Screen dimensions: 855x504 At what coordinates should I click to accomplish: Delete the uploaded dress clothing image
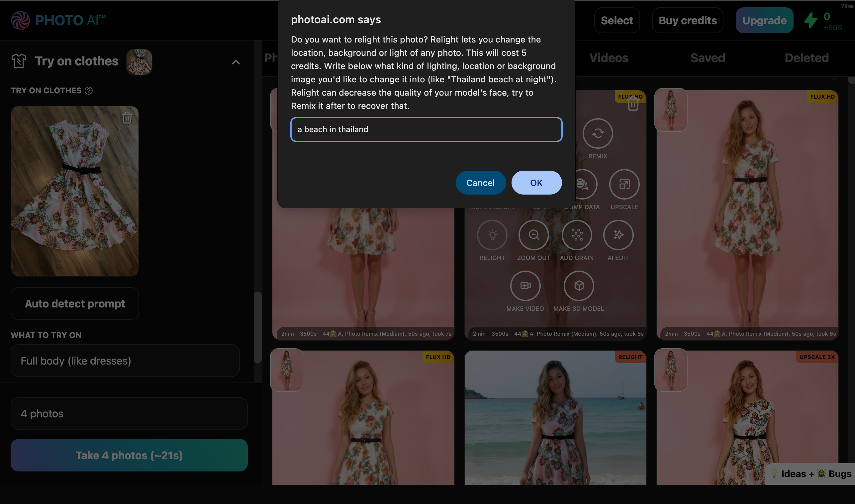[127, 118]
